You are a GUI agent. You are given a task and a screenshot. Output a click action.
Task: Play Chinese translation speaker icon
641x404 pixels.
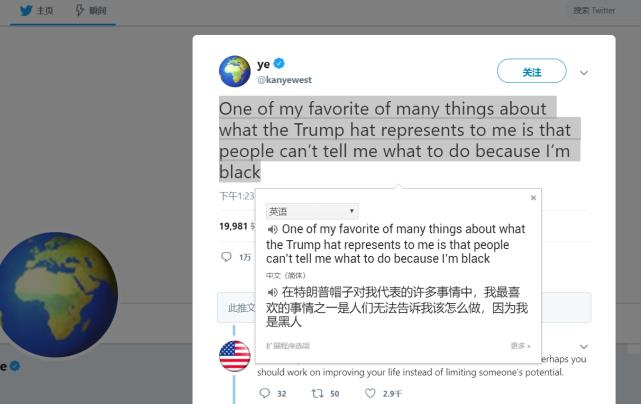[x=273, y=293]
